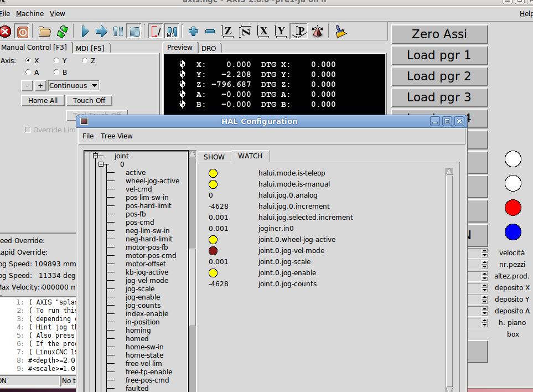Run the program with the play icon

(x=85, y=32)
